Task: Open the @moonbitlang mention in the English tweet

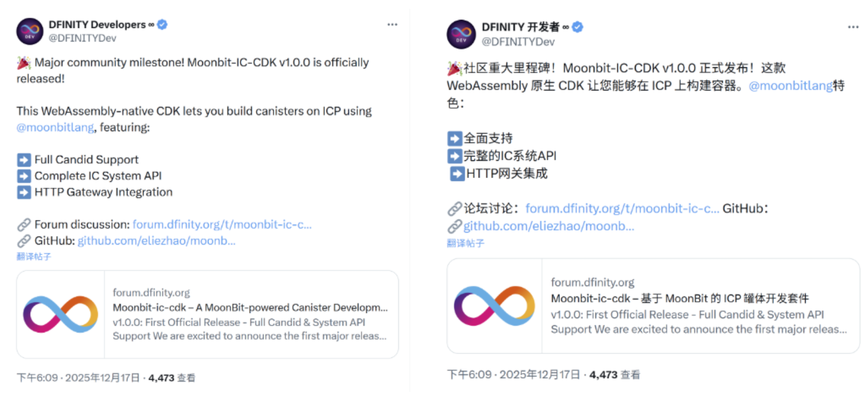Action: coord(55,127)
